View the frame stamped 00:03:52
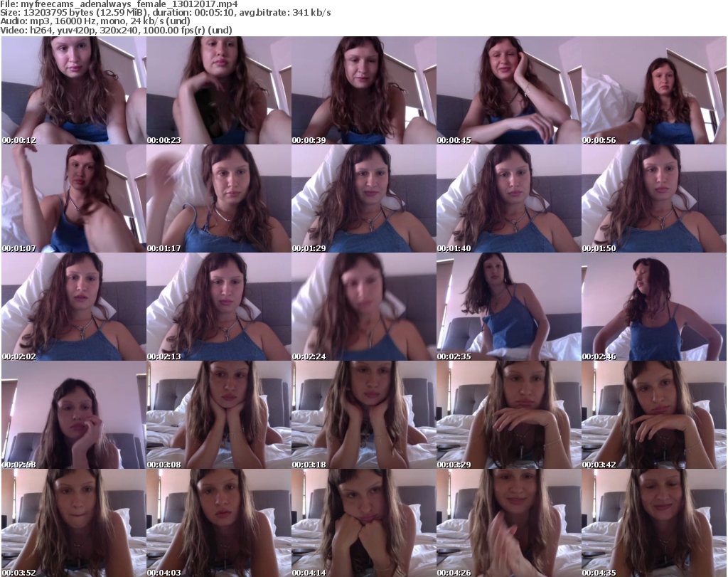The image size is (728, 577). 74,523
